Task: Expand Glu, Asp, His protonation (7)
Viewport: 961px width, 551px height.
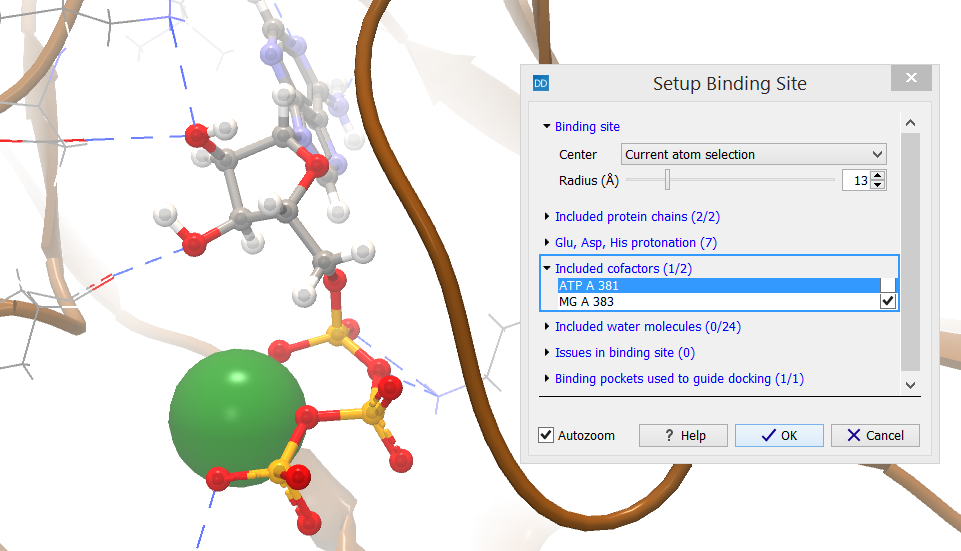Action: click(x=547, y=243)
